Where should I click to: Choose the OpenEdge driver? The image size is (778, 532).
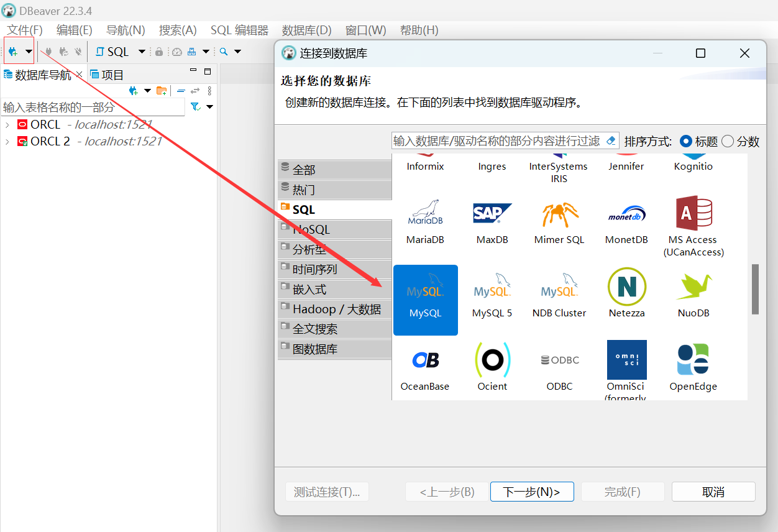(693, 367)
